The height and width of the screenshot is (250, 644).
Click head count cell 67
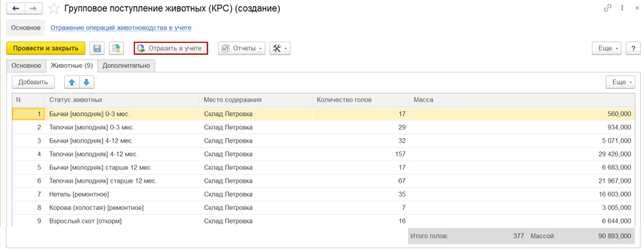(361, 181)
